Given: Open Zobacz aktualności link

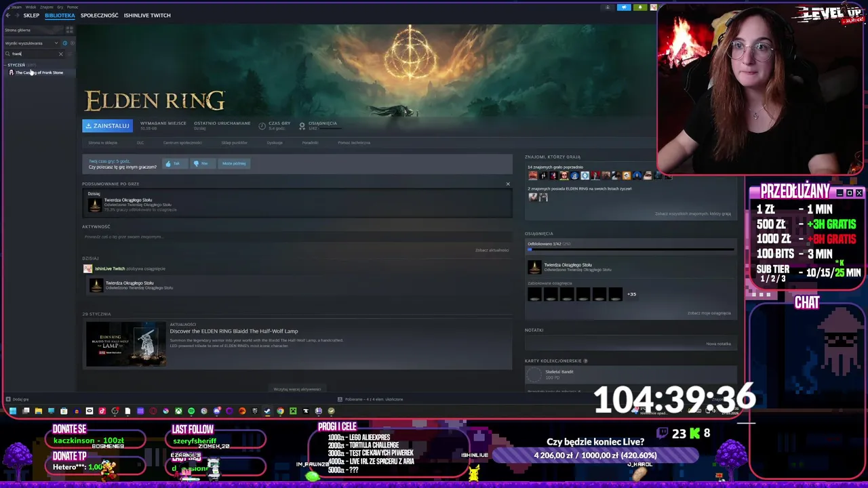Looking at the screenshot, I should (492, 250).
